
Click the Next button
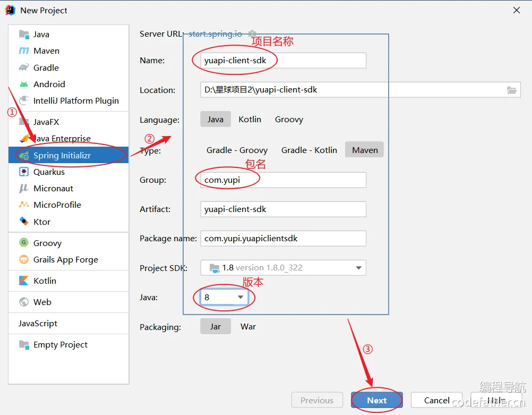[x=376, y=400]
